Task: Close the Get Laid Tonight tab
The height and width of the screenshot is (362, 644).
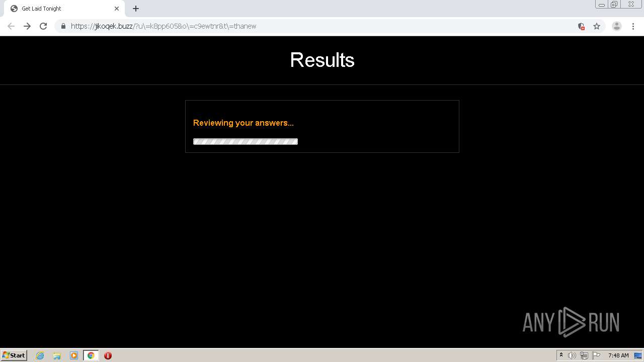Action: tap(117, 9)
